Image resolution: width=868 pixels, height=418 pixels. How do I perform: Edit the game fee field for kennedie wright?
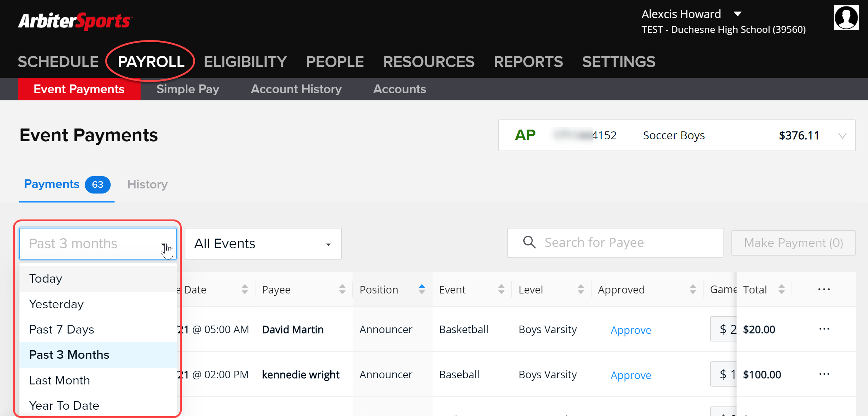723,374
